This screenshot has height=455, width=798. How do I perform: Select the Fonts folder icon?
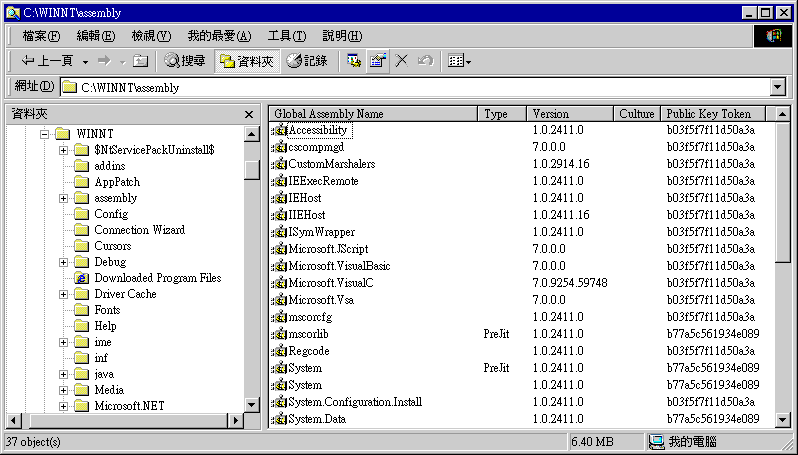click(81, 310)
